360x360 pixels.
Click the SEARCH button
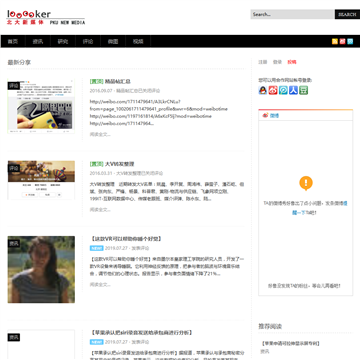(347, 14)
